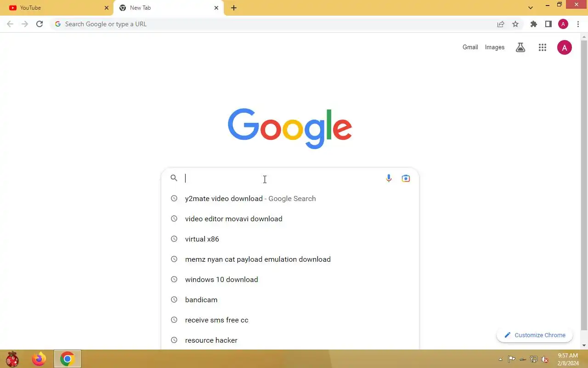
Task: Start voice search with microphone
Action: [x=389, y=178]
